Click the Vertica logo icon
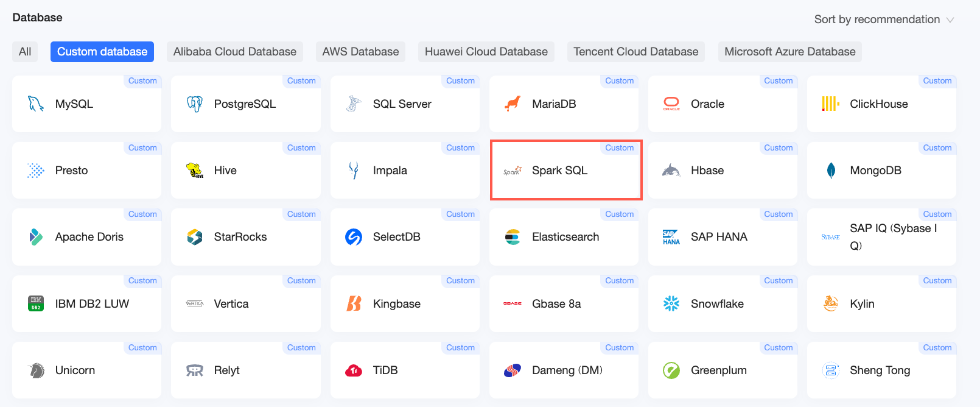This screenshot has height=407, width=980. (195, 303)
